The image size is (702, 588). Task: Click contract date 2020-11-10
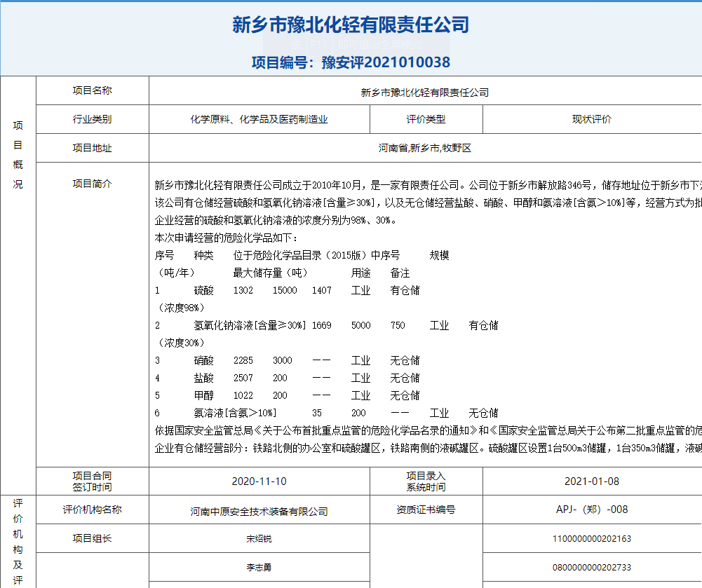[259, 481]
